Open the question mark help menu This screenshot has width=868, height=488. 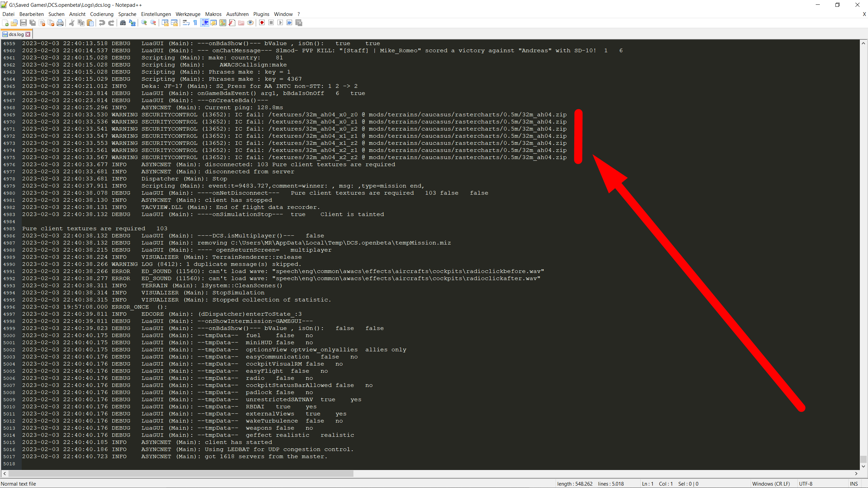click(298, 14)
